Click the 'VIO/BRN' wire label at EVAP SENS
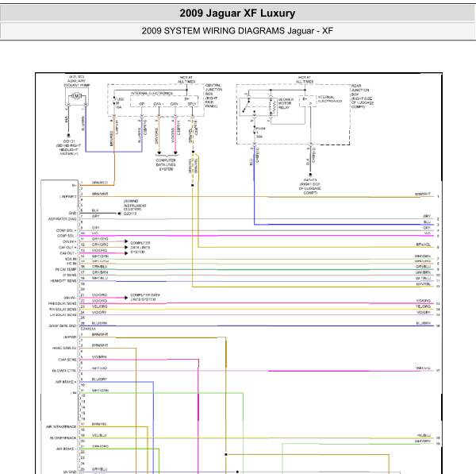476x474 pixels. [x=99, y=357]
